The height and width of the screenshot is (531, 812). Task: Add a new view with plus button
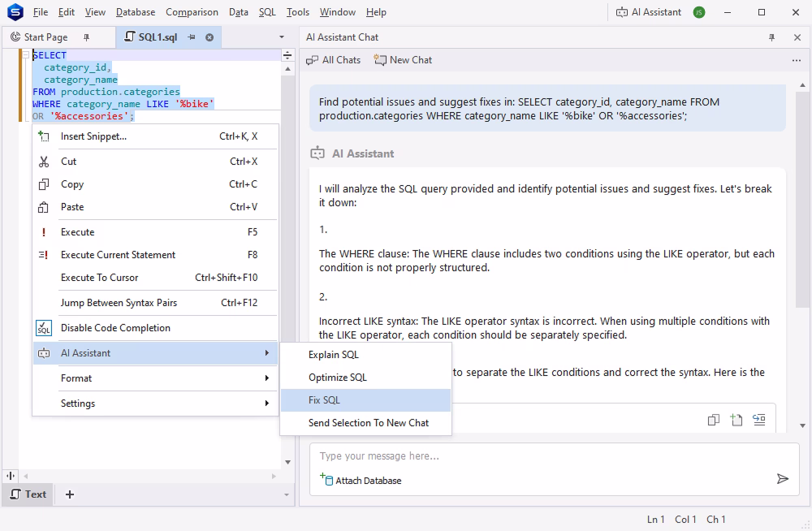click(x=70, y=494)
